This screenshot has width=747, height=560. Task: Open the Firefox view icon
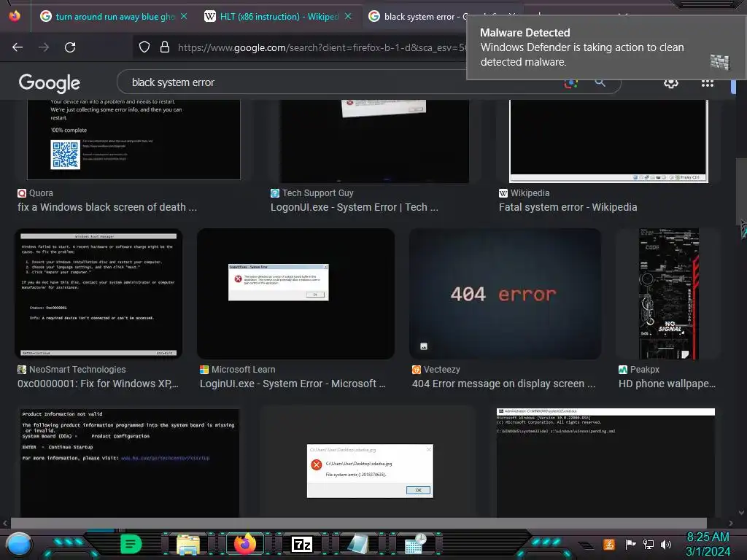click(15, 16)
